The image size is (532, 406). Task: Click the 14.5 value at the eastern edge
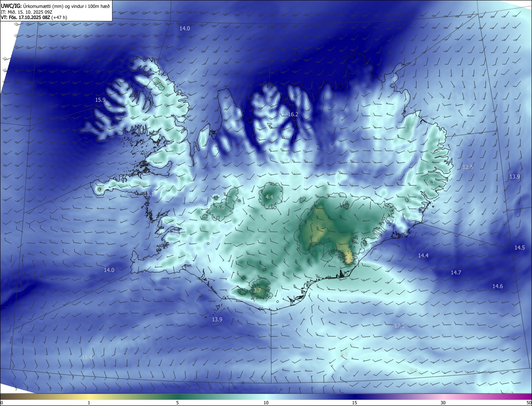pos(520,247)
